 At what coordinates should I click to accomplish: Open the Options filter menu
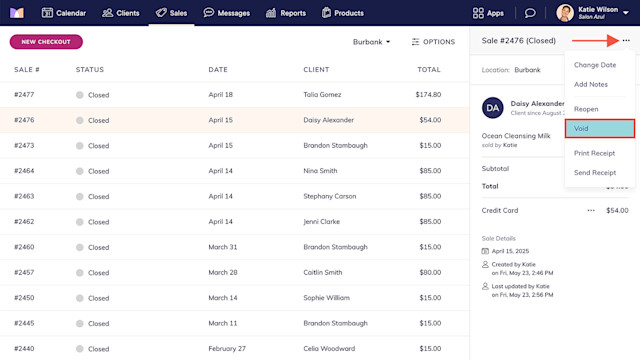433,42
